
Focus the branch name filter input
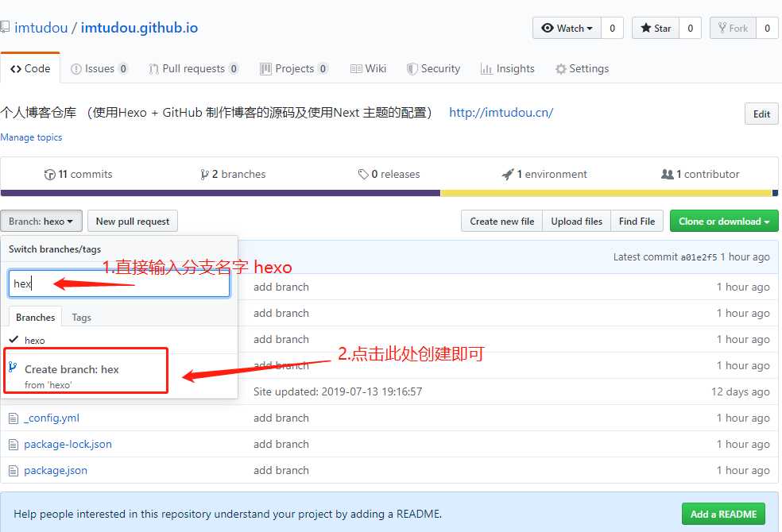pyautogui.click(x=118, y=284)
